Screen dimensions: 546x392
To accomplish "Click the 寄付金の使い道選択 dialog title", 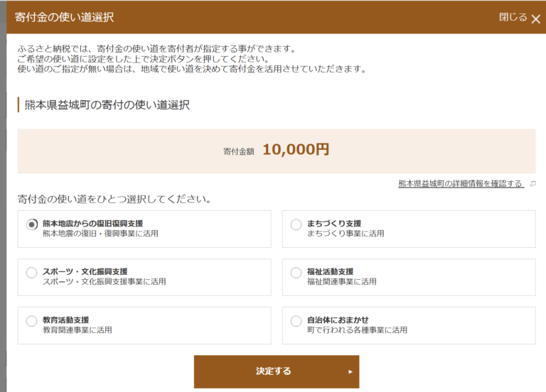I will 64,17.
